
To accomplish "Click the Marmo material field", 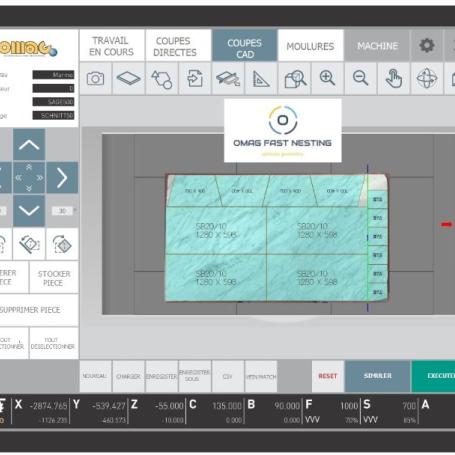I will [x=53, y=75].
